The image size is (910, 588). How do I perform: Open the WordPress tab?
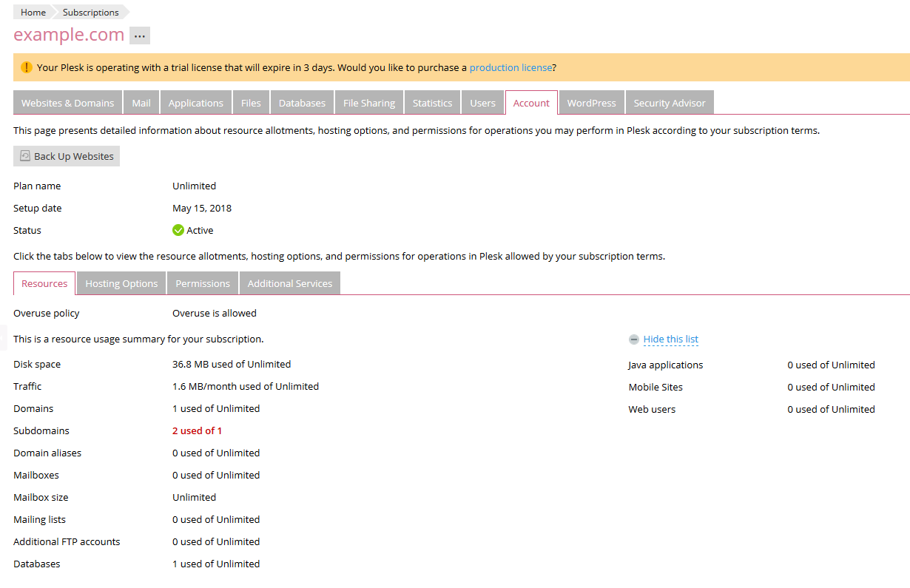click(591, 103)
